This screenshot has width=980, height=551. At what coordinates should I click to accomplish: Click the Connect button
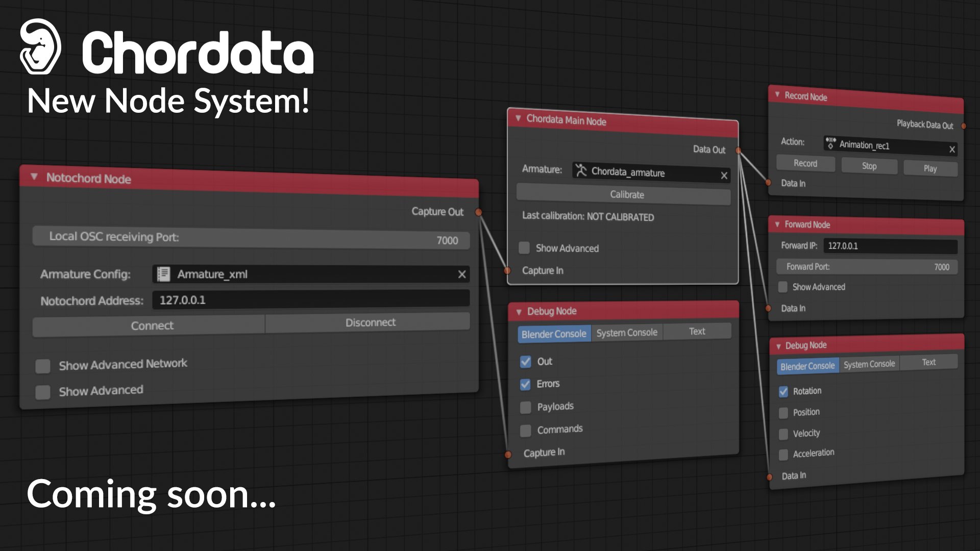149,326
